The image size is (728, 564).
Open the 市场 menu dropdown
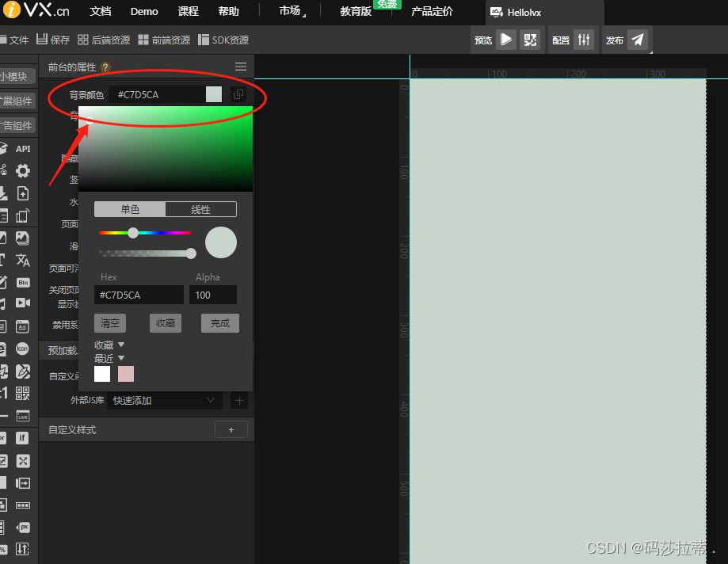pos(292,11)
